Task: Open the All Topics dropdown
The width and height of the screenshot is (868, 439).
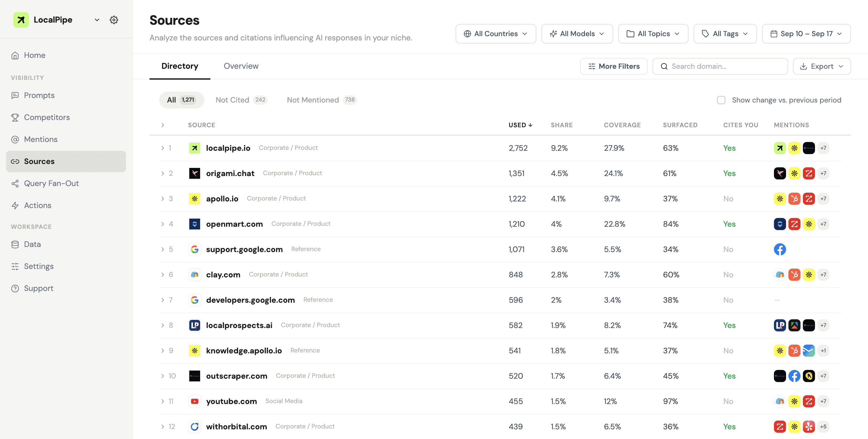Action: click(x=653, y=34)
